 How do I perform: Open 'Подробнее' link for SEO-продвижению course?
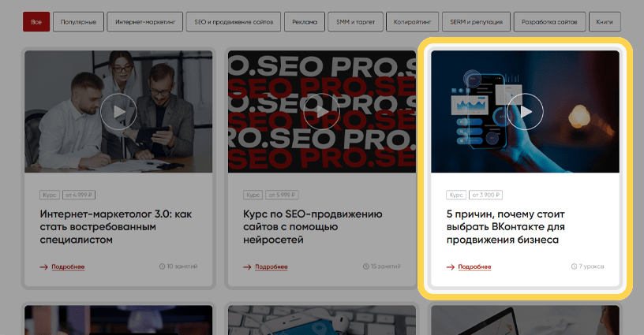271,266
